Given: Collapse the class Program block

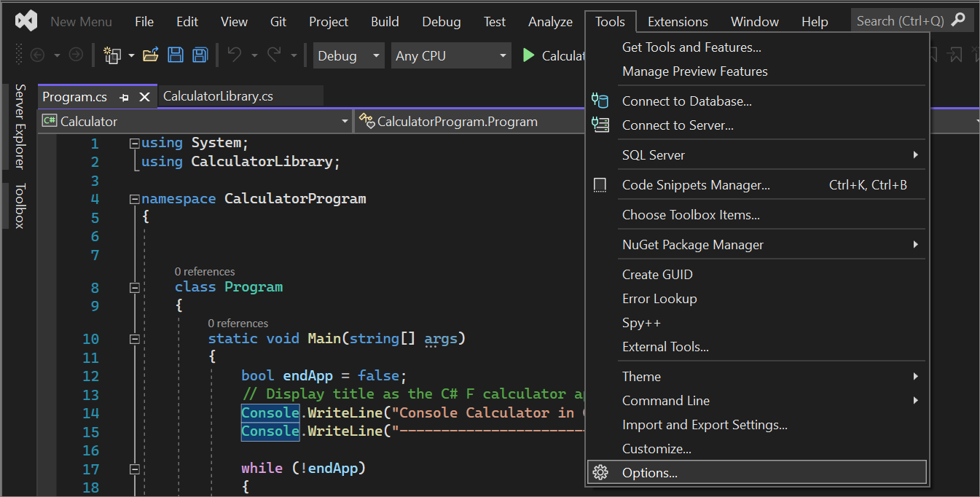Looking at the screenshot, I should pyautogui.click(x=134, y=288).
